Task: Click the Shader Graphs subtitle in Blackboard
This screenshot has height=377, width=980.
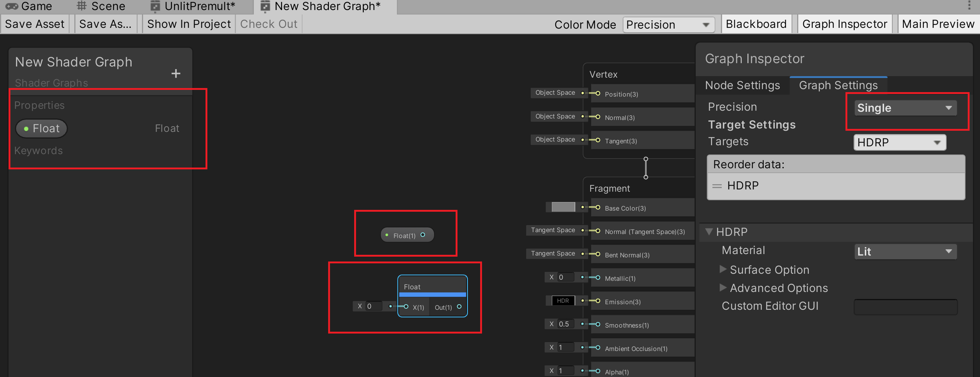Action: click(51, 83)
